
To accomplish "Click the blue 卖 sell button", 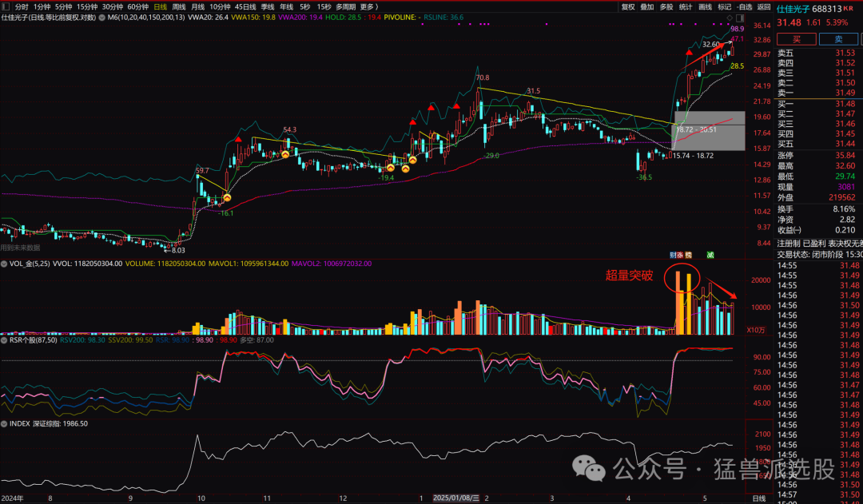I will tap(838, 39).
